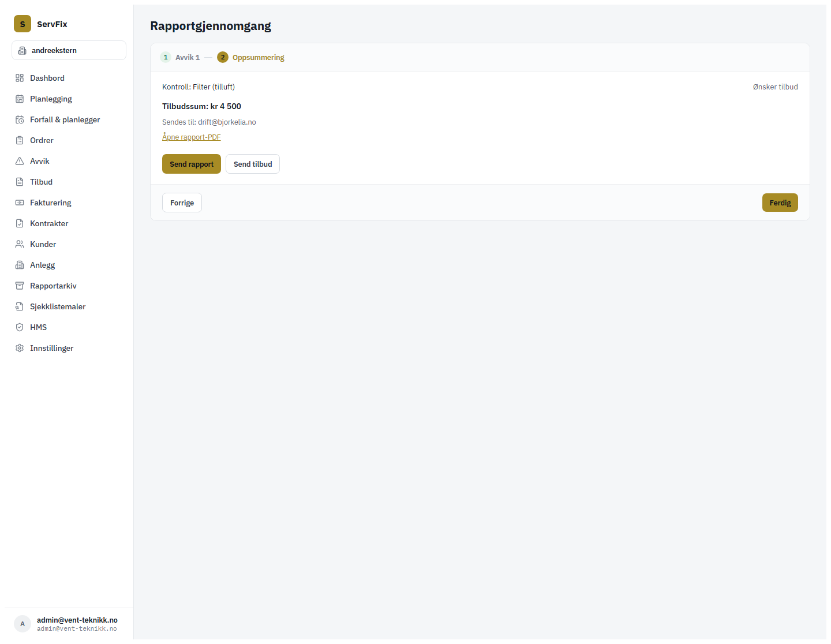Viewport: 831px width, 644px height.
Task: Click the ServFix logo icon
Action: pos(23,24)
